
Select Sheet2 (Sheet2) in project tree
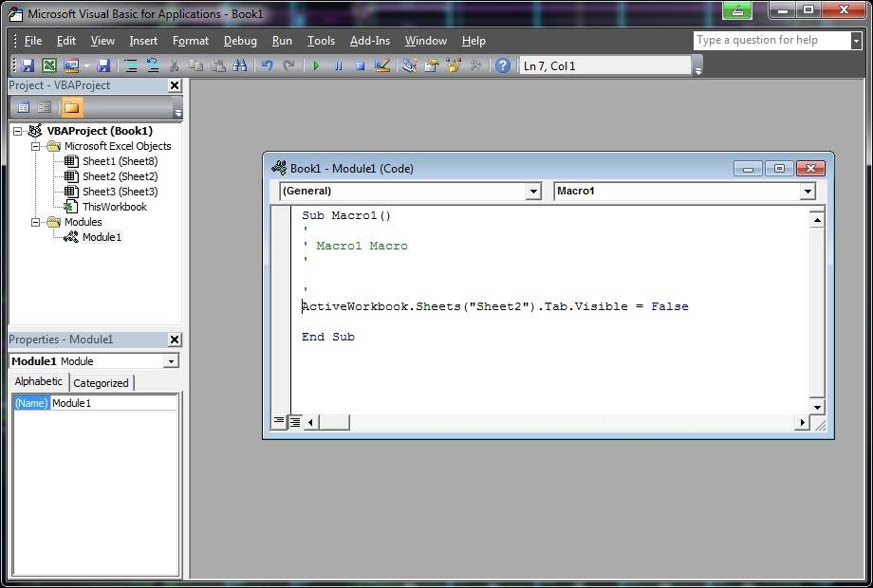(x=120, y=176)
